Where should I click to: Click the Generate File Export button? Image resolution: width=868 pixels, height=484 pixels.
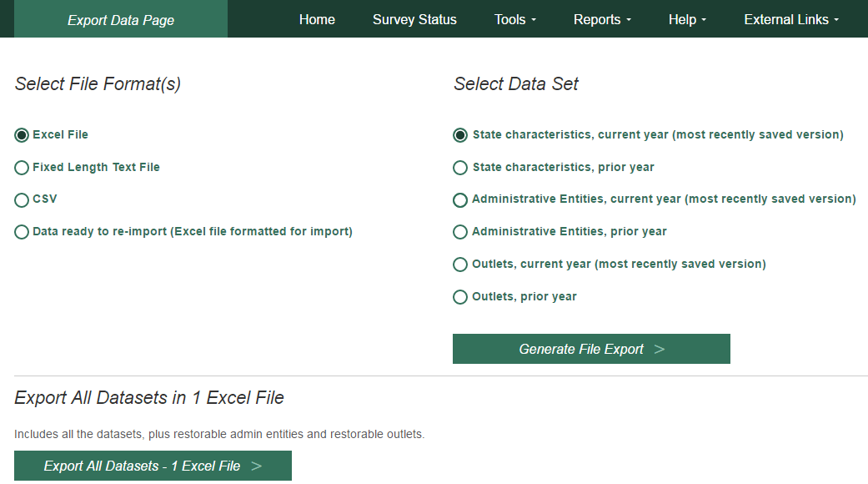tap(591, 349)
